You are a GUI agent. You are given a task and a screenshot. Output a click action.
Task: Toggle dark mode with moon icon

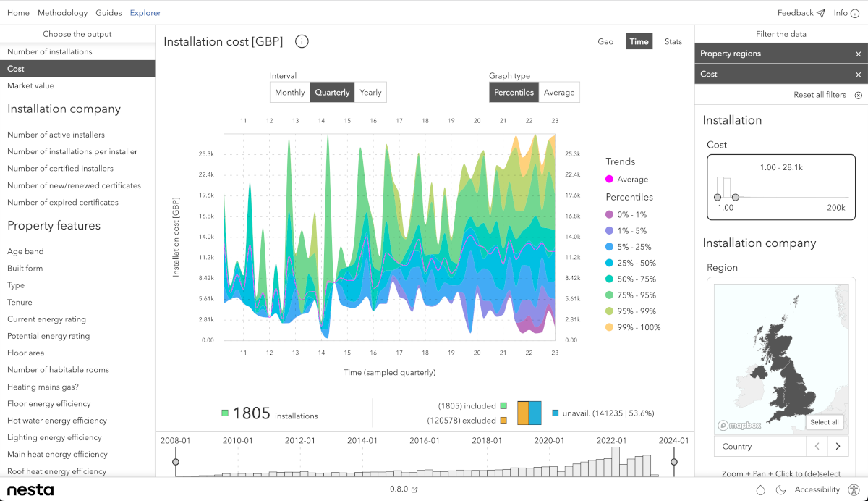tap(780, 489)
